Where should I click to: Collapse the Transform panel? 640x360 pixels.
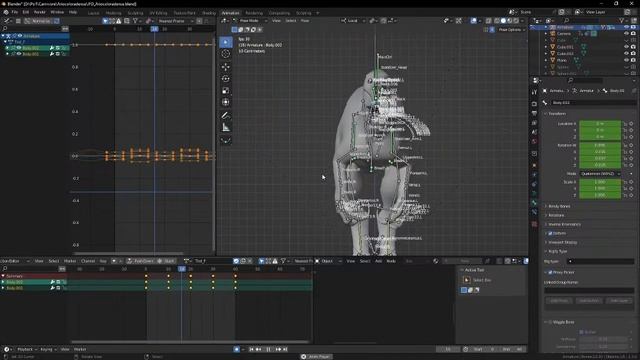click(x=556, y=114)
